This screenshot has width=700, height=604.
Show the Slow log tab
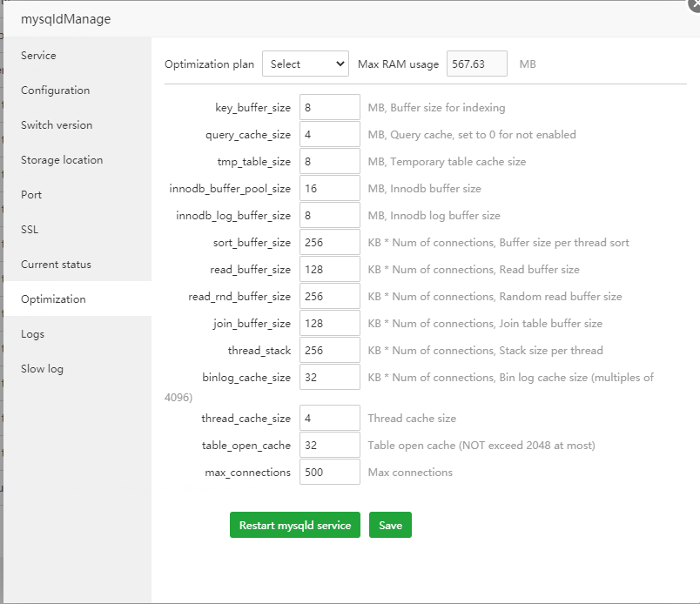tap(42, 369)
